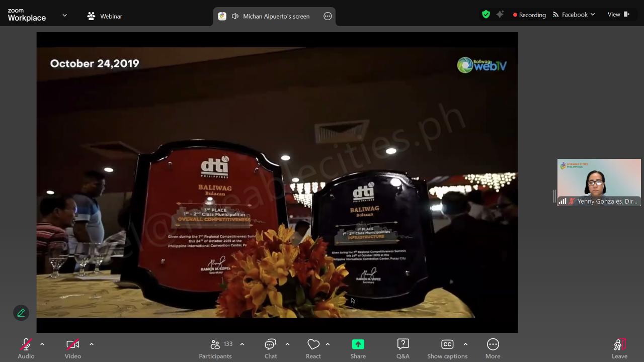Open Facebook livestream dropdown
Viewport: 644px width, 362px height.
[x=574, y=15]
